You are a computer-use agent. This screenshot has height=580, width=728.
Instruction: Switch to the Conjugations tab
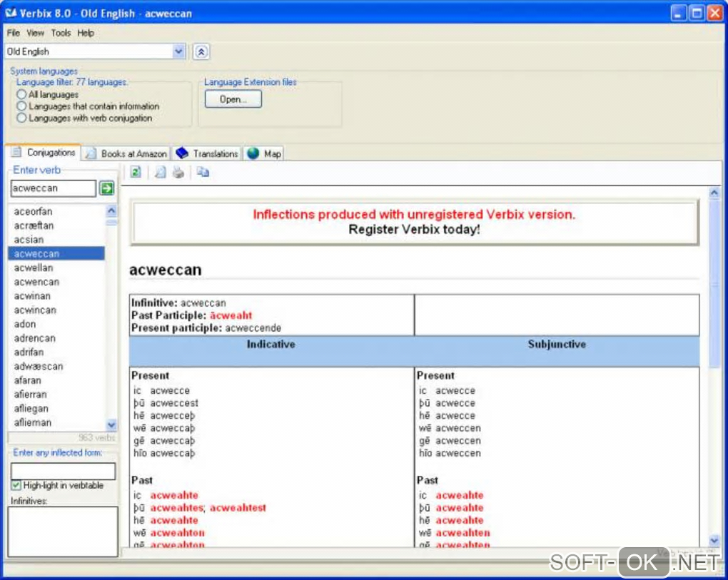point(43,152)
